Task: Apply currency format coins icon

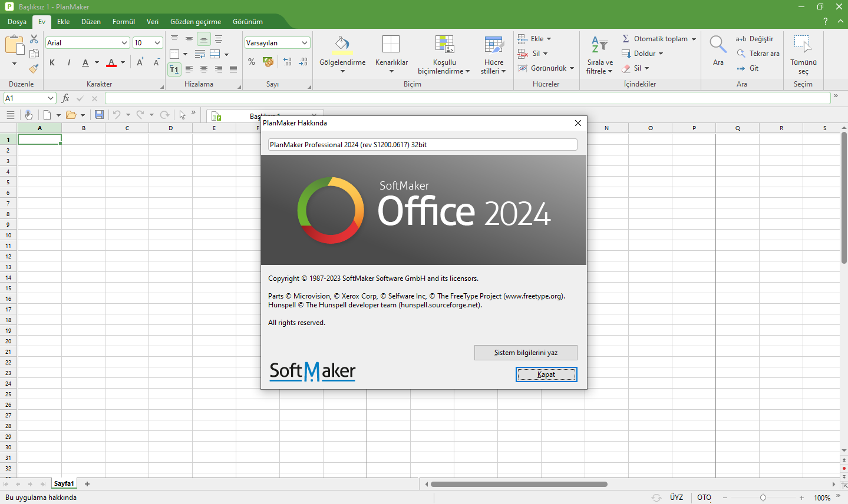Action: (268, 62)
